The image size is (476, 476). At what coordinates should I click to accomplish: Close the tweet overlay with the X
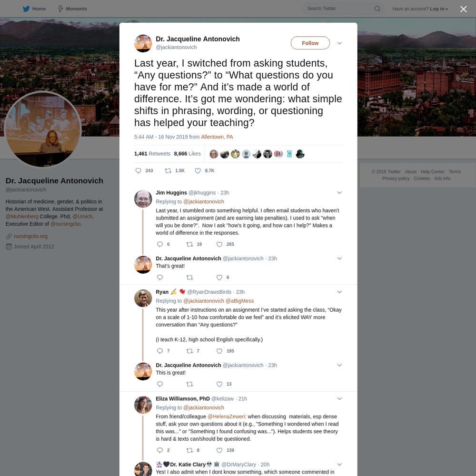click(463, 9)
